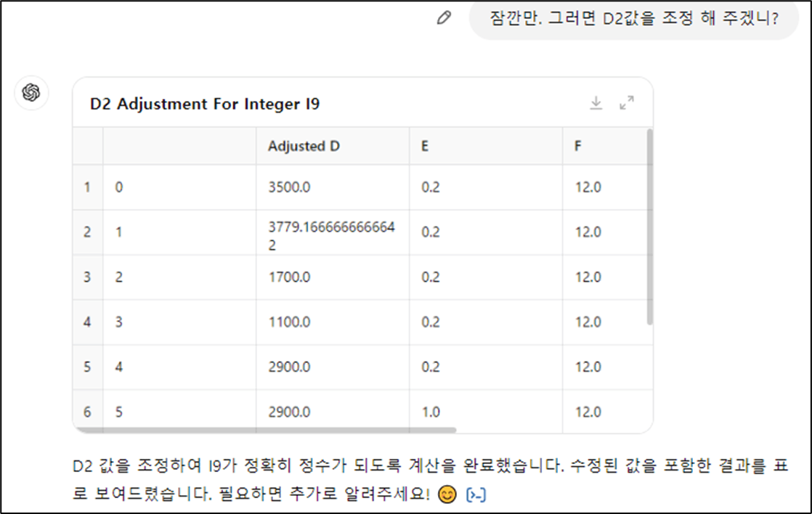The image size is (812, 514).
Task: Click the smiley emoji in the reply
Action: pyautogui.click(x=448, y=494)
